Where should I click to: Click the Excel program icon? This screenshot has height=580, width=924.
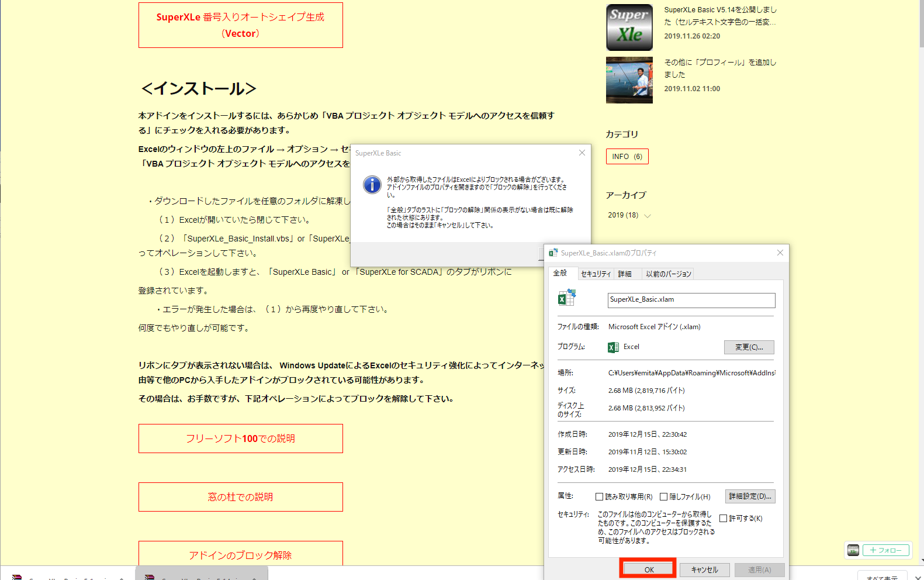(x=614, y=347)
